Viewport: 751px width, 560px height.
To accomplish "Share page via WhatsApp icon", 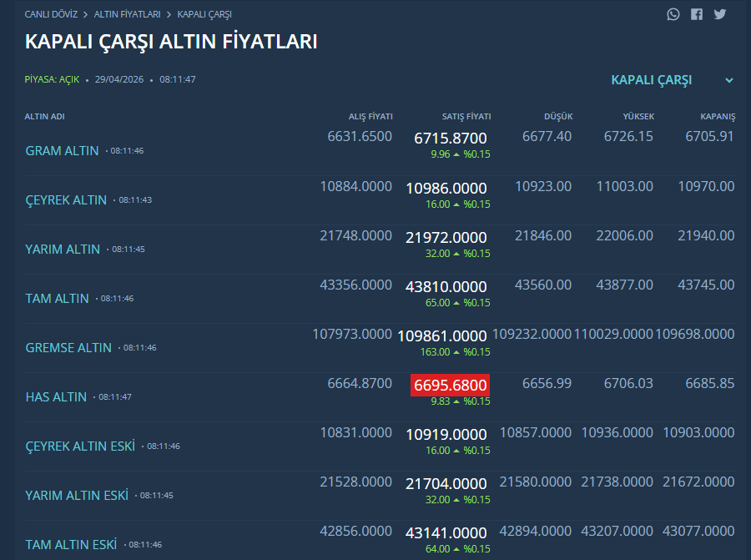I will [673, 14].
